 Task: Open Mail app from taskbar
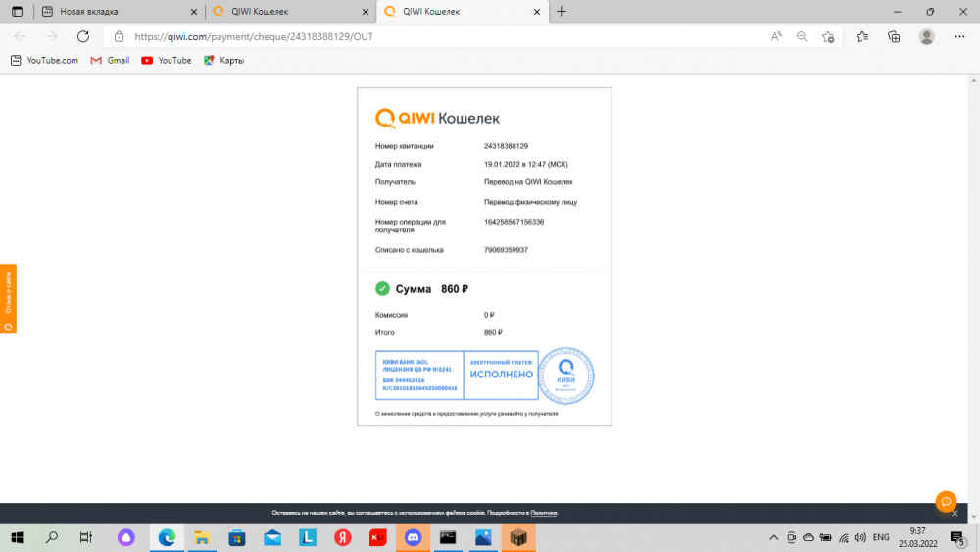point(272,537)
